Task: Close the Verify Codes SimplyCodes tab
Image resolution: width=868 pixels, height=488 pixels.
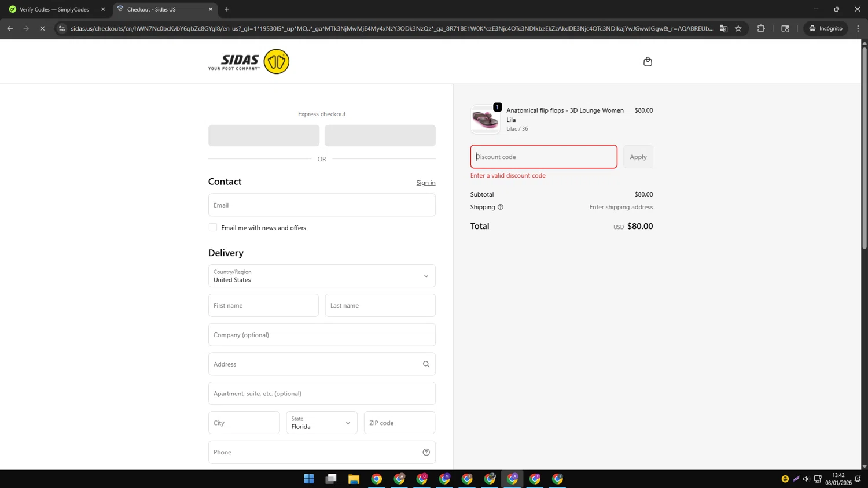Action: pos(103,9)
